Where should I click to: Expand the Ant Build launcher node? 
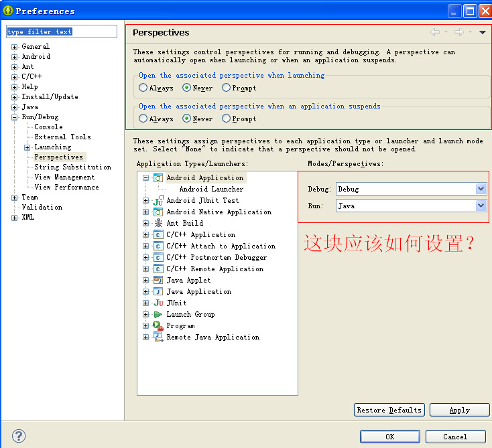pos(145,223)
